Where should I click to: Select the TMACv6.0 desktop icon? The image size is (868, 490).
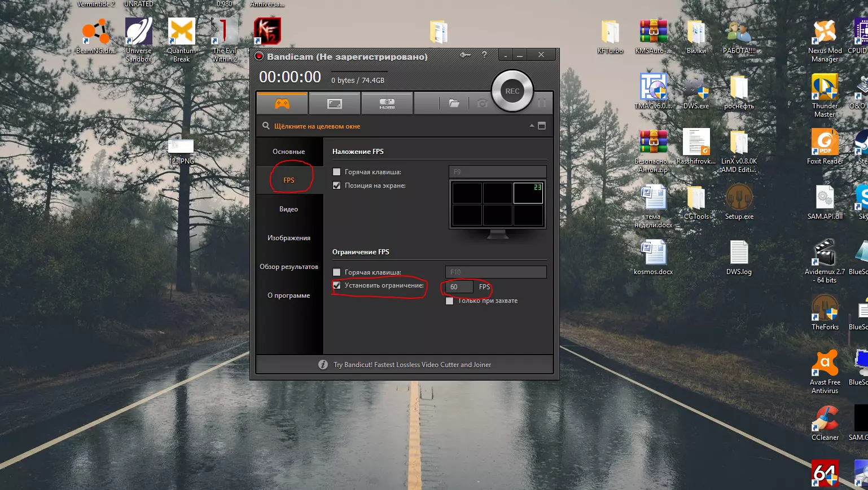tap(654, 91)
